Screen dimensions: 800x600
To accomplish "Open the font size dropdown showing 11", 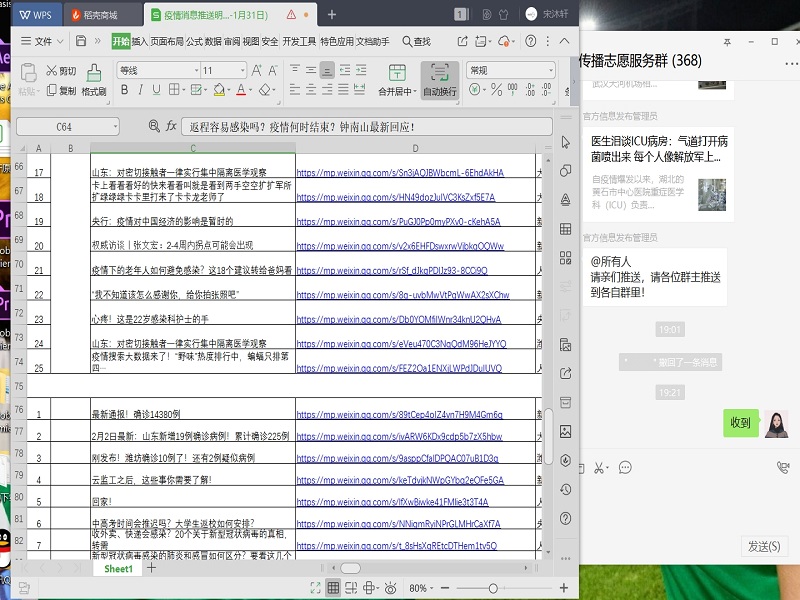I will (x=223, y=70).
